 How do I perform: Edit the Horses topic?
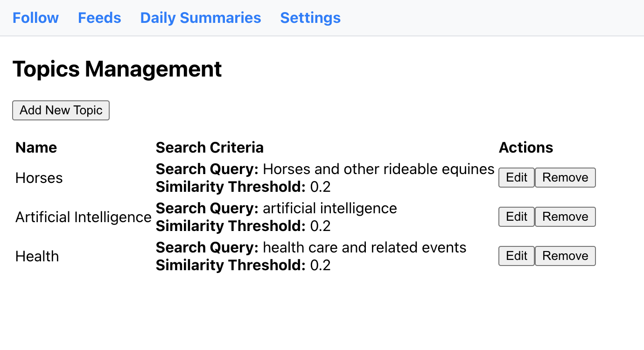(x=517, y=178)
